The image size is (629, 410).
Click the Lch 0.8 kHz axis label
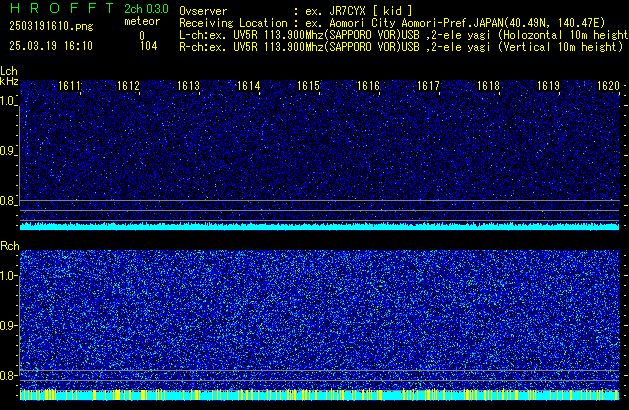click(8, 201)
